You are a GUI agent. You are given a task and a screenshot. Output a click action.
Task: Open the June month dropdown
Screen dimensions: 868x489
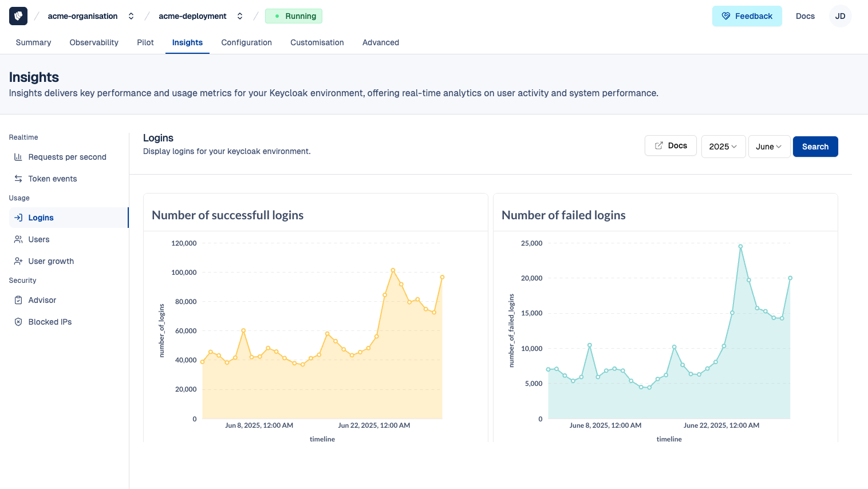coord(769,147)
